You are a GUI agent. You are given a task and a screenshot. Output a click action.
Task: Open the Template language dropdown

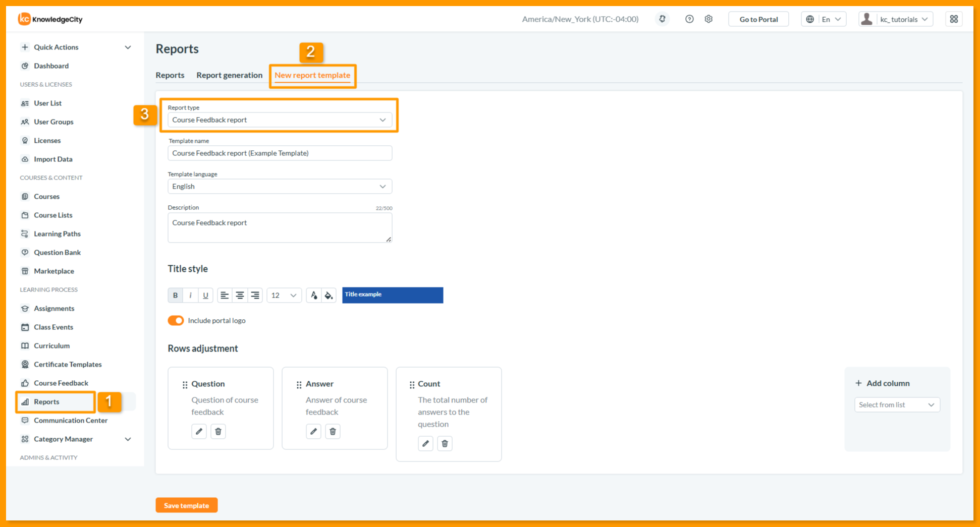point(280,187)
